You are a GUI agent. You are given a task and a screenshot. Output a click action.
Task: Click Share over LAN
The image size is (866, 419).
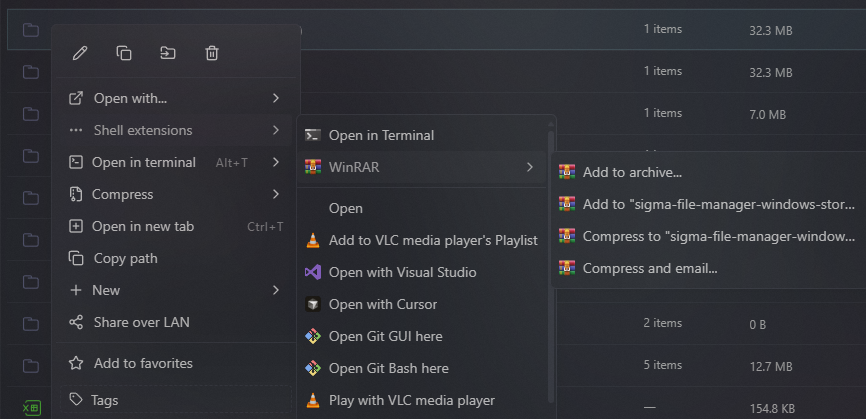coord(176,322)
